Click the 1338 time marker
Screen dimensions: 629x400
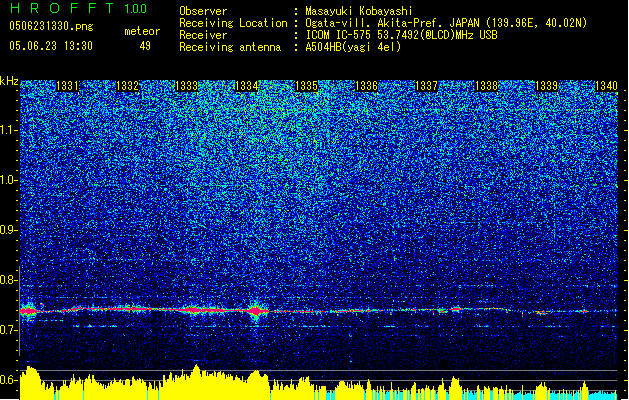[x=486, y=86]
